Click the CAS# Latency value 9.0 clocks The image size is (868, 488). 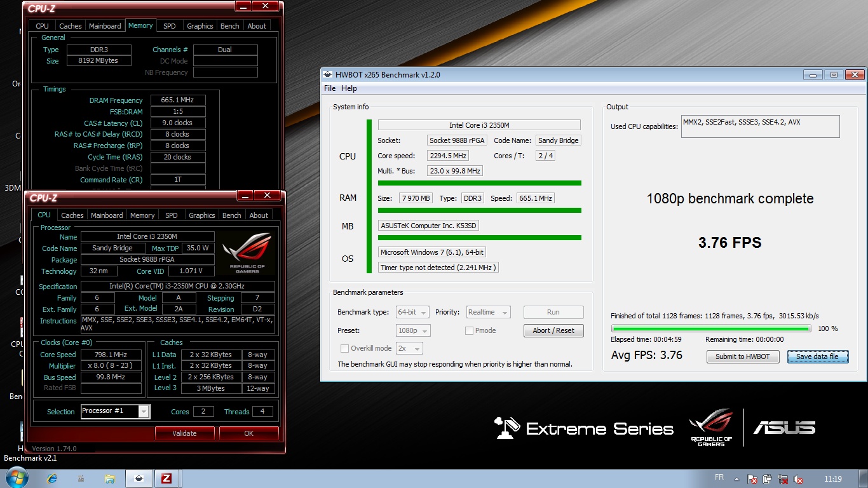[x=178, y=123]
